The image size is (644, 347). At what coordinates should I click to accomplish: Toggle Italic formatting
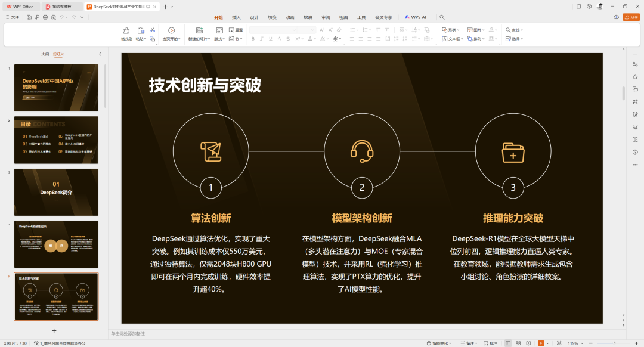262,39
